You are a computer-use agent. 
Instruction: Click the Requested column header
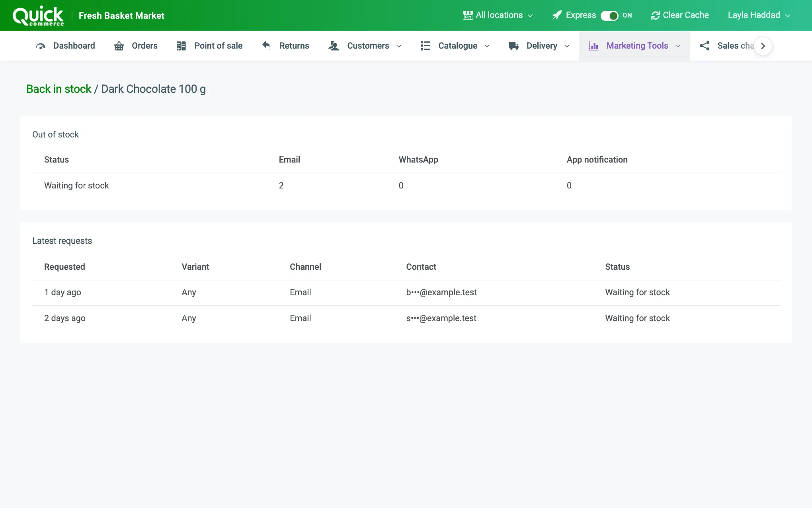click(x=64, y=267)
